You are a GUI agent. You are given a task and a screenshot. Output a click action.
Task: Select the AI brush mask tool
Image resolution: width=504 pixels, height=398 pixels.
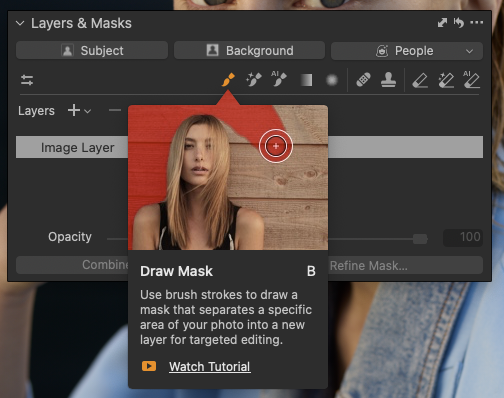[x=279, y=79]
